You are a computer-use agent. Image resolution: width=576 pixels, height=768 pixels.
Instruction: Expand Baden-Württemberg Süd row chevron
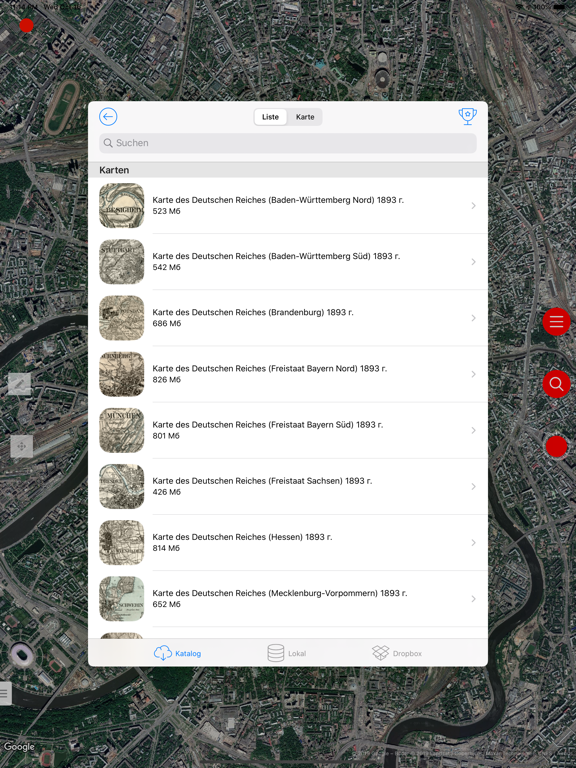473,262
